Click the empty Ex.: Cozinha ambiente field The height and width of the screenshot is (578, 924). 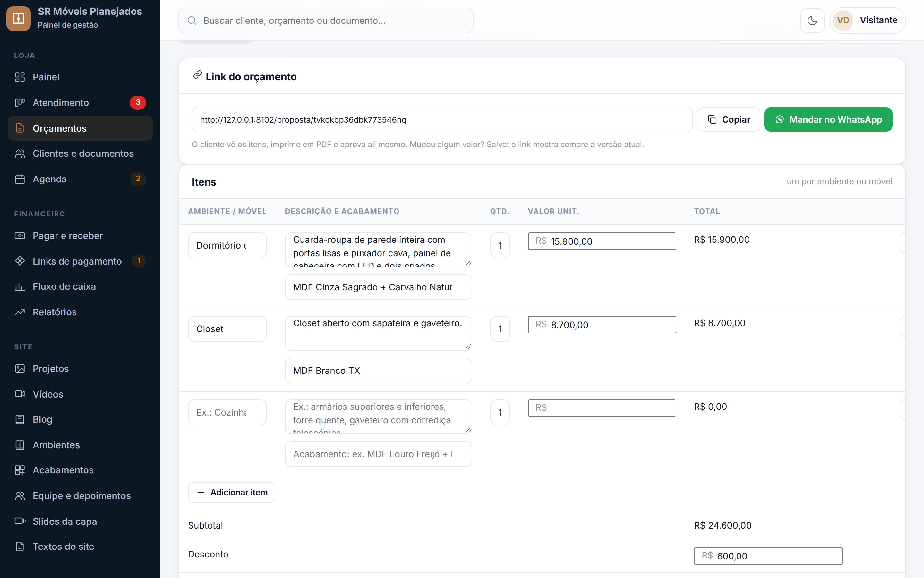point(227,412)
